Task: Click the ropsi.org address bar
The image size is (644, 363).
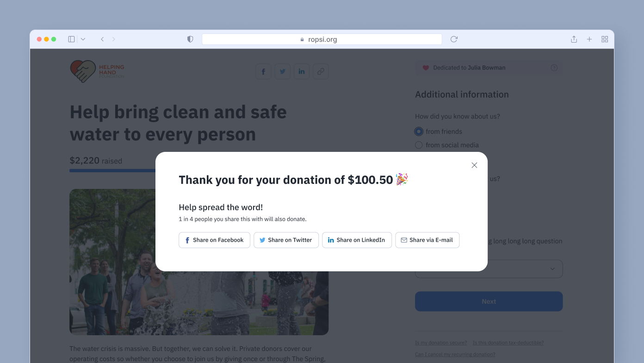Action: click(322, 39)
